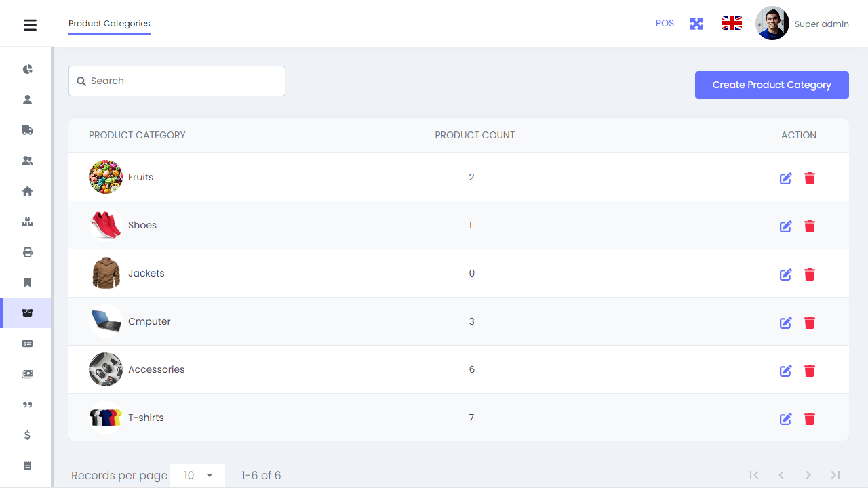Viewport: 868px width, 488px height.
Task: Click the Create Product Category button
Action: coord(772,85)
